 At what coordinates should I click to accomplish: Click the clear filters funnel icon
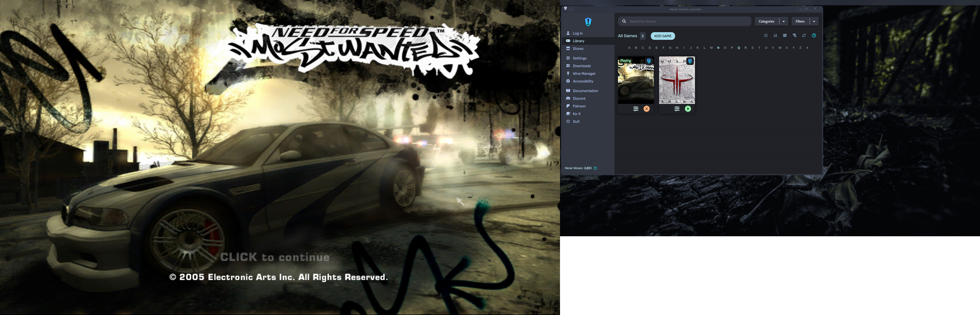tap(794, 36)
